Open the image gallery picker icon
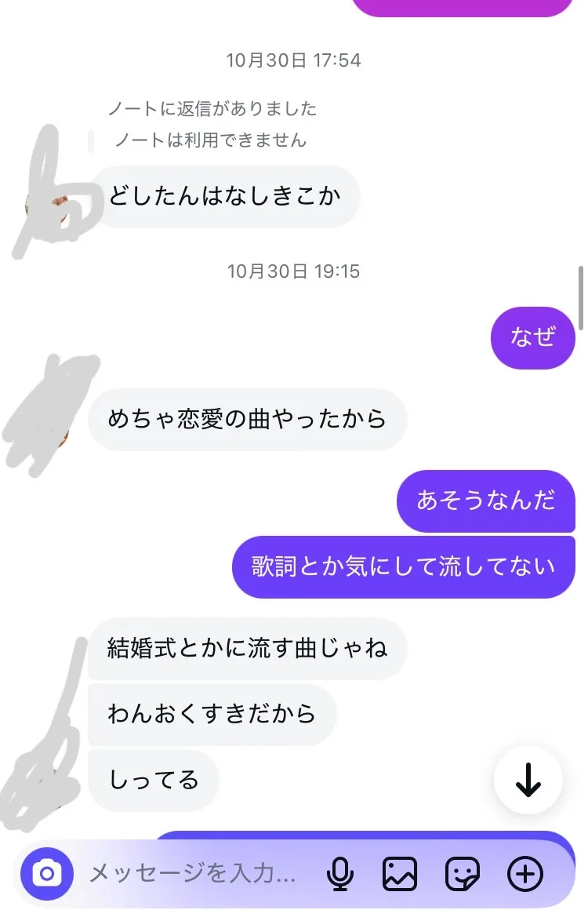This screenshot has height=921, width=588. (400, 874)
